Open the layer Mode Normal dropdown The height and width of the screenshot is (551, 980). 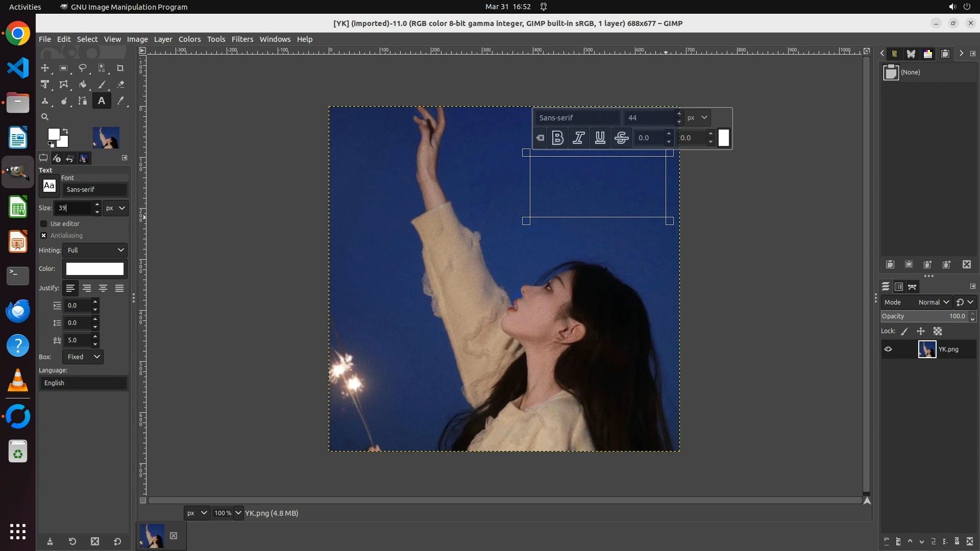tap(933, 302)
